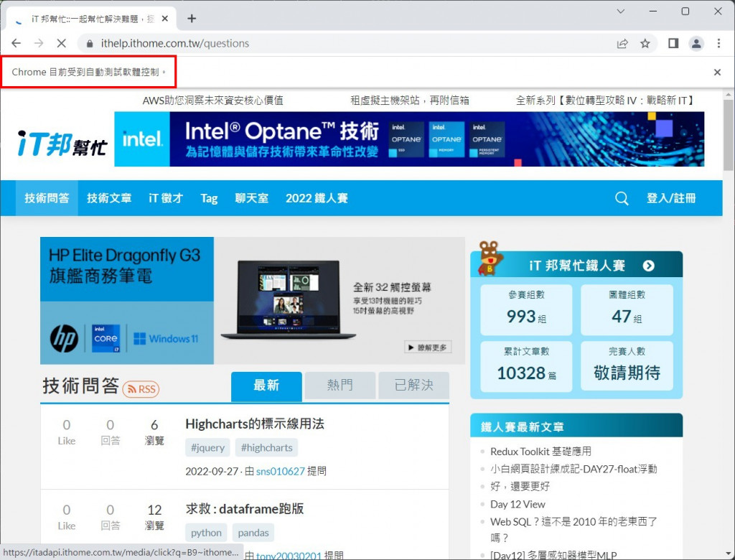Open the Chrome three-dot menu
The width and height of the screenshot is (735, 560).
coord(718,44)
